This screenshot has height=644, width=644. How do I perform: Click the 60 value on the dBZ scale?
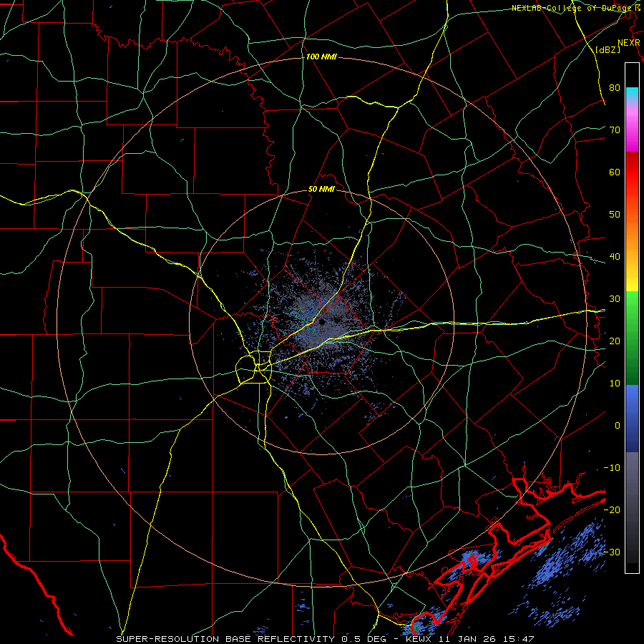coord(615,172)
